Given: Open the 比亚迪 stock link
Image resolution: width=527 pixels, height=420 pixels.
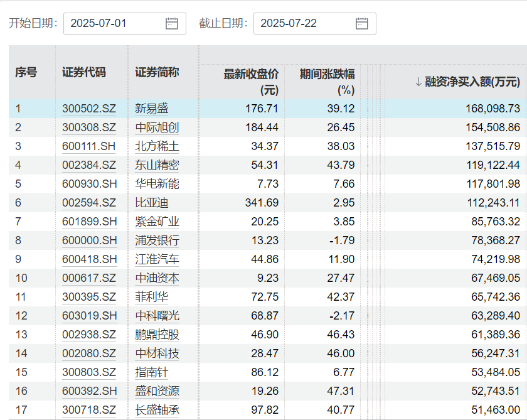Looking at the screenshot, I should coord(152,203).
